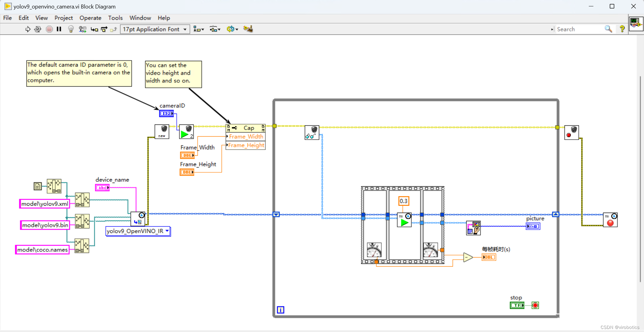Open the Operate menu

click(x=90, y=18)
